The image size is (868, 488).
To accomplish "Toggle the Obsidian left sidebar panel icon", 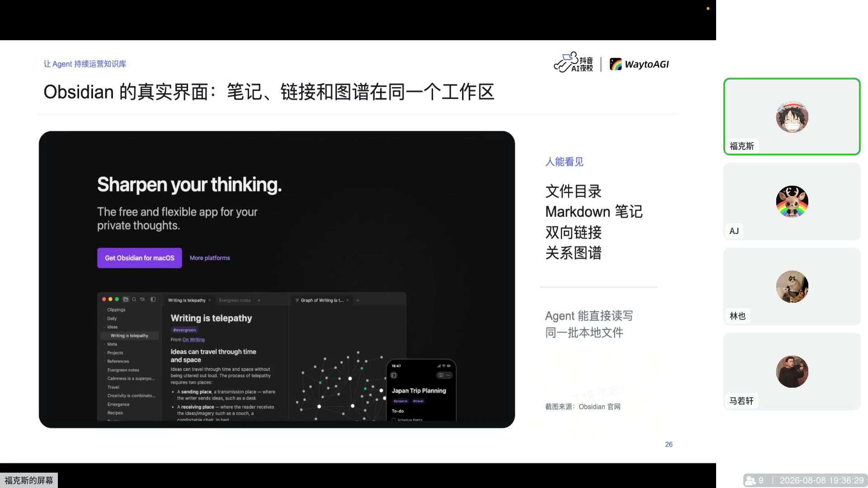I will tap(153, 300).
